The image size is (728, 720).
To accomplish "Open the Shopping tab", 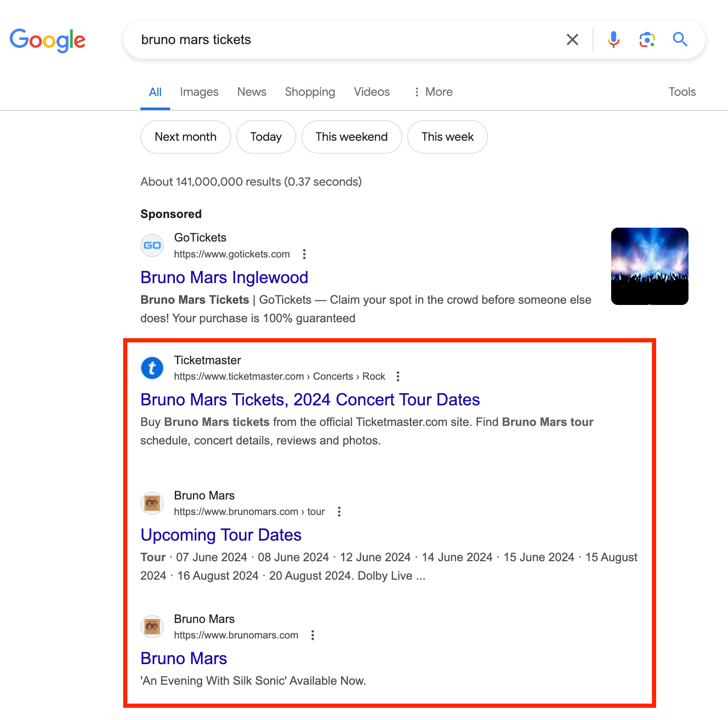I will pyautogui.click(x=310, y=92).
